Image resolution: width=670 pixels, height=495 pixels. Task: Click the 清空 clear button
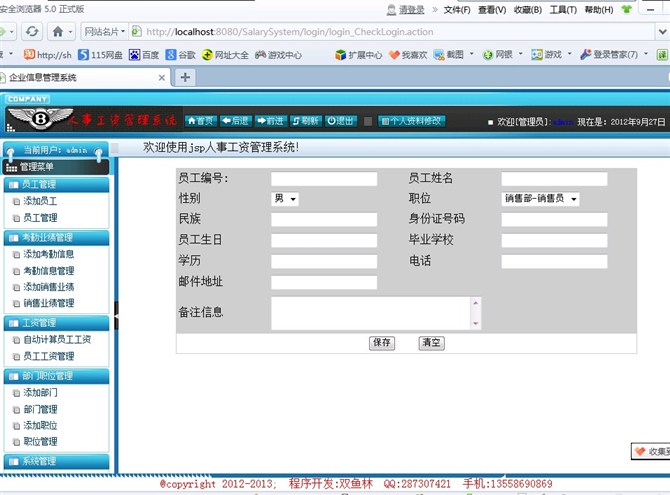click(x=431, y=343)
